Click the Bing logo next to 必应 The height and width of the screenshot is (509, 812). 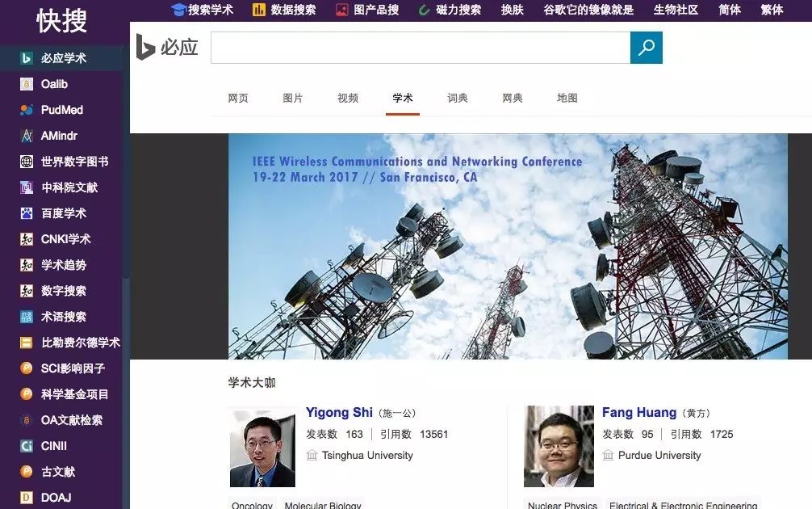point(144,47)
